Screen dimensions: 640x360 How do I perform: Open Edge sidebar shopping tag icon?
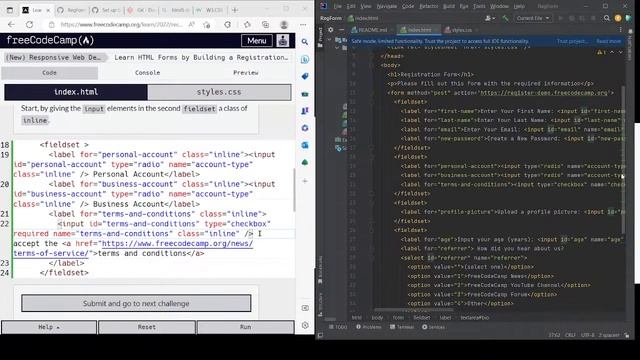(x=305, y=76)
